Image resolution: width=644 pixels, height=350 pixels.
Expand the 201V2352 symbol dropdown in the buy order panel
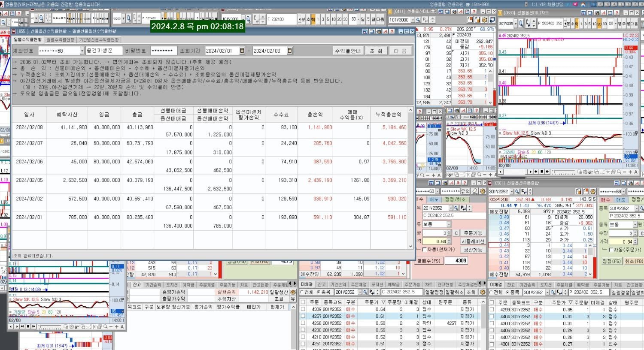[450, 208]
